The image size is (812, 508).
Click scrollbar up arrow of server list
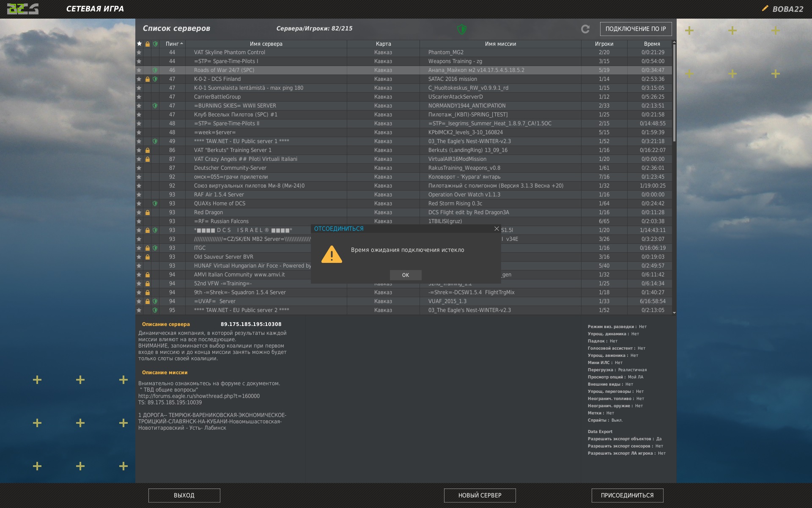point(674,42)
